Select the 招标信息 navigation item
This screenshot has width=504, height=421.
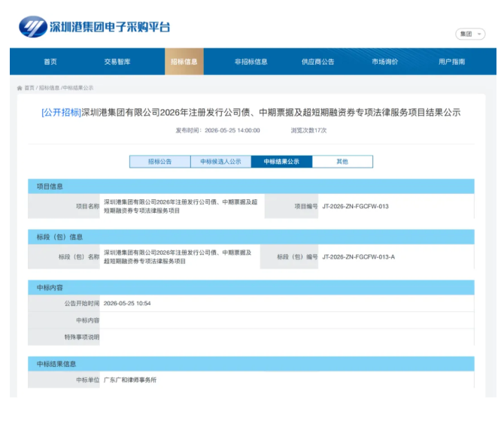click(184, 62)
